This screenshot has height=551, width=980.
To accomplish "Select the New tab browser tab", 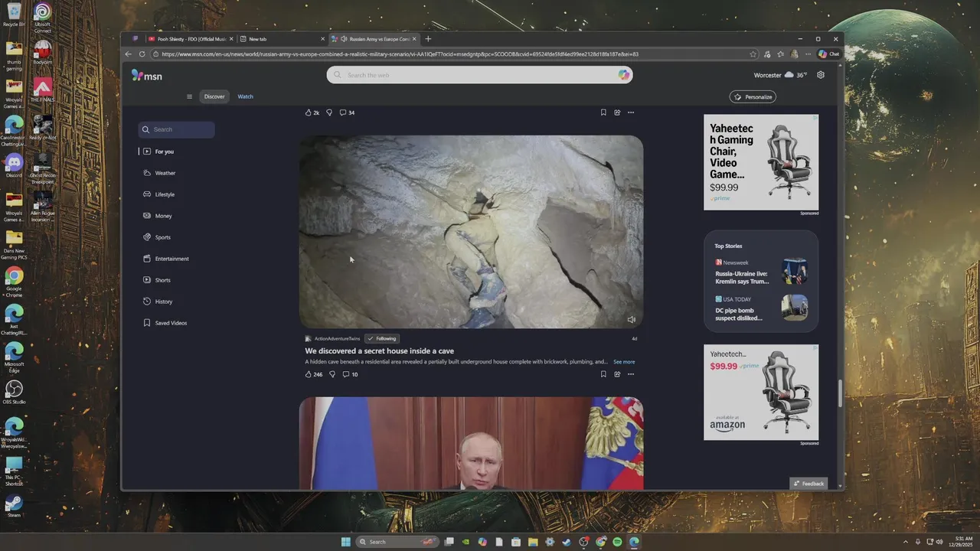I will click(280, 39).
